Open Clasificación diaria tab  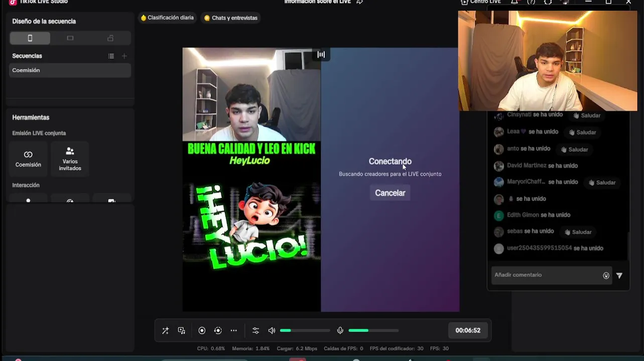(x=167, y=18)
